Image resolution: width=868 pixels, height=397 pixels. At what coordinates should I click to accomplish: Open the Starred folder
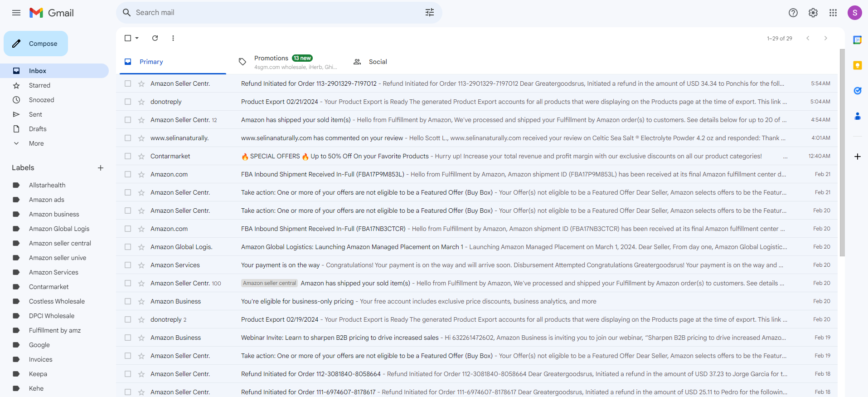54,85
